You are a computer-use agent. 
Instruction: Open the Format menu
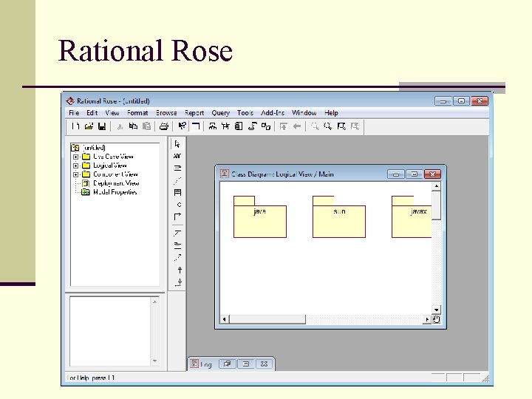[137, 112]
